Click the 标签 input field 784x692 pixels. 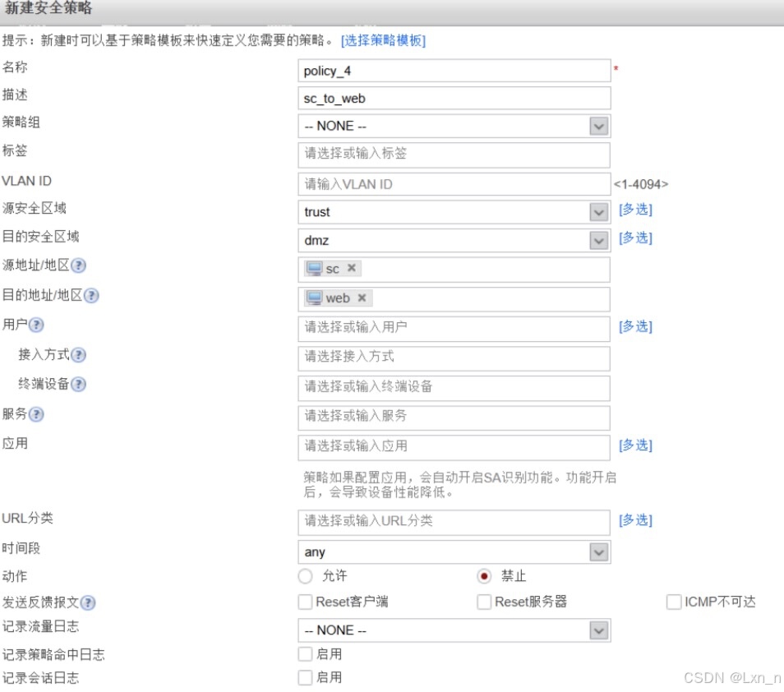coord(454,155)
